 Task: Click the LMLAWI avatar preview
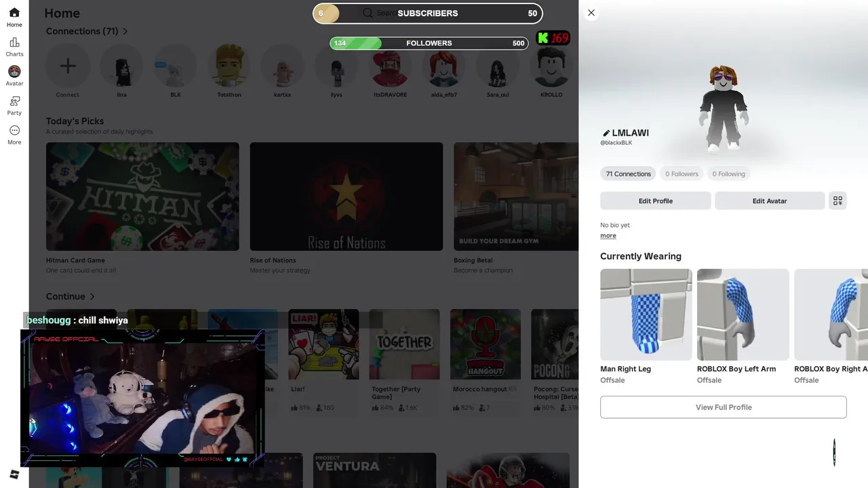(x=724, y=108)
